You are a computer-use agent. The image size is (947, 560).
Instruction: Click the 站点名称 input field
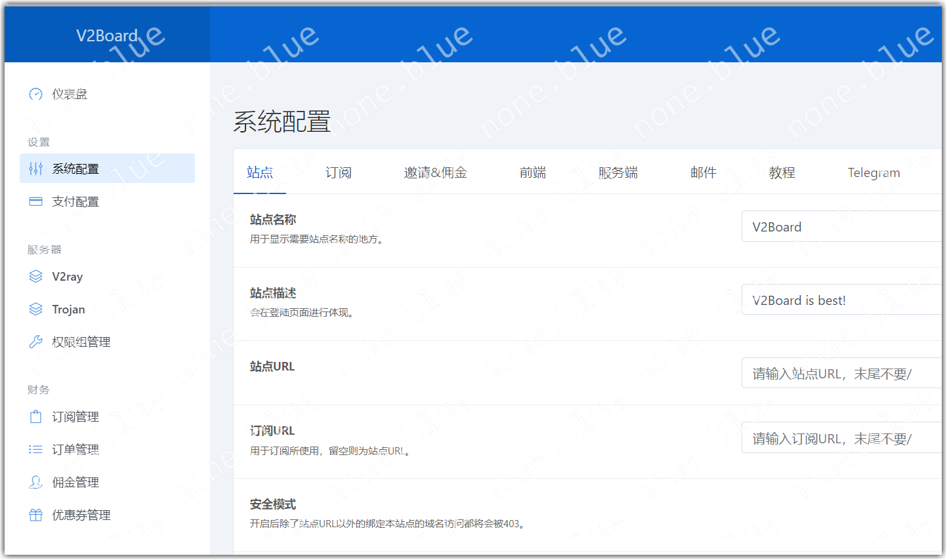tap(841, 227)
